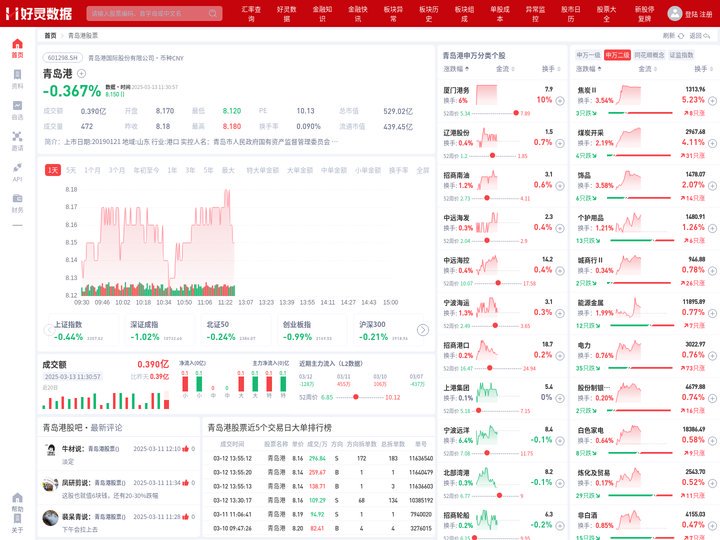Viewport: 720px width, 540px height.
Task: Add 中远海控 with its plus icon
Action: [x=560, y=270]
